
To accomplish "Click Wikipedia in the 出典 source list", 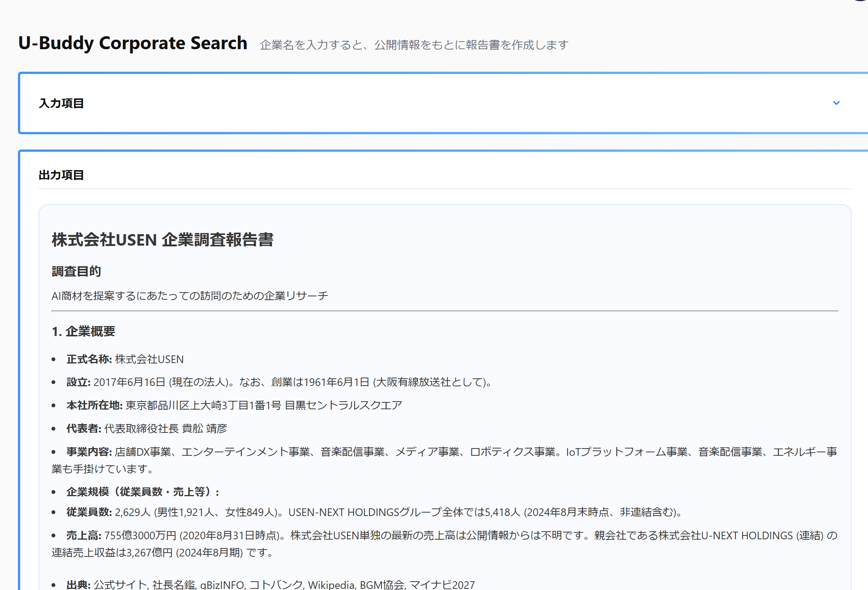I will coord(331,584).
